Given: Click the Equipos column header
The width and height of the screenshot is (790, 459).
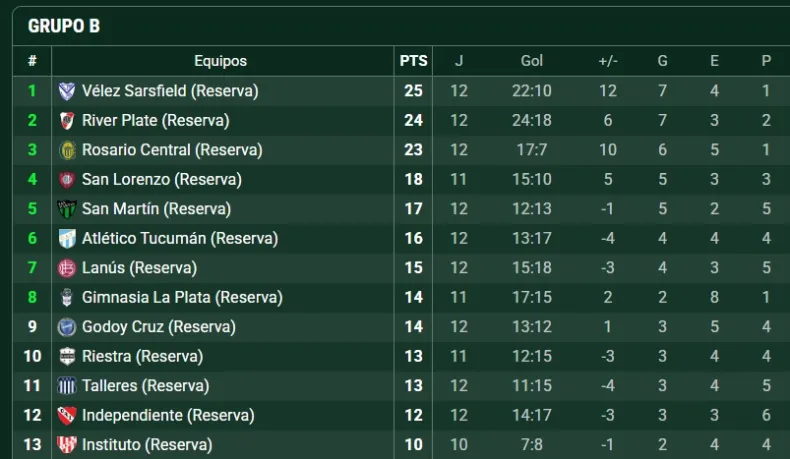Looking at the screenshot, I should pos(220,61).
